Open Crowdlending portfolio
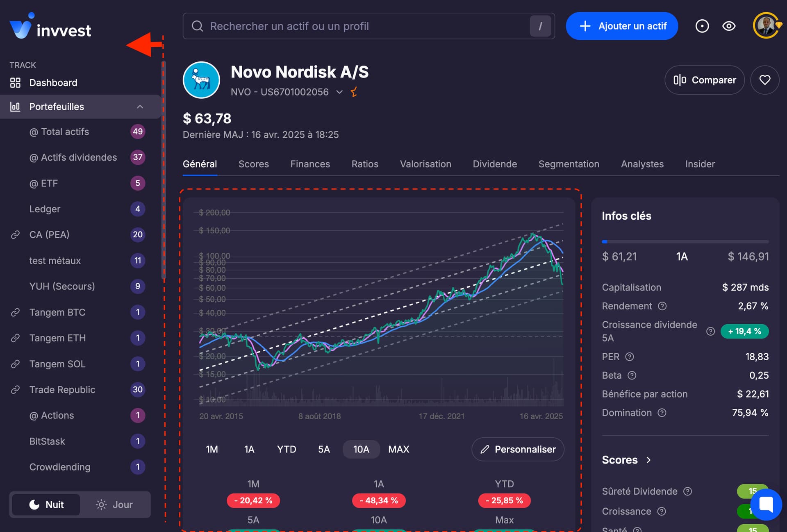 pyautogui.click(x=80, y=467)
